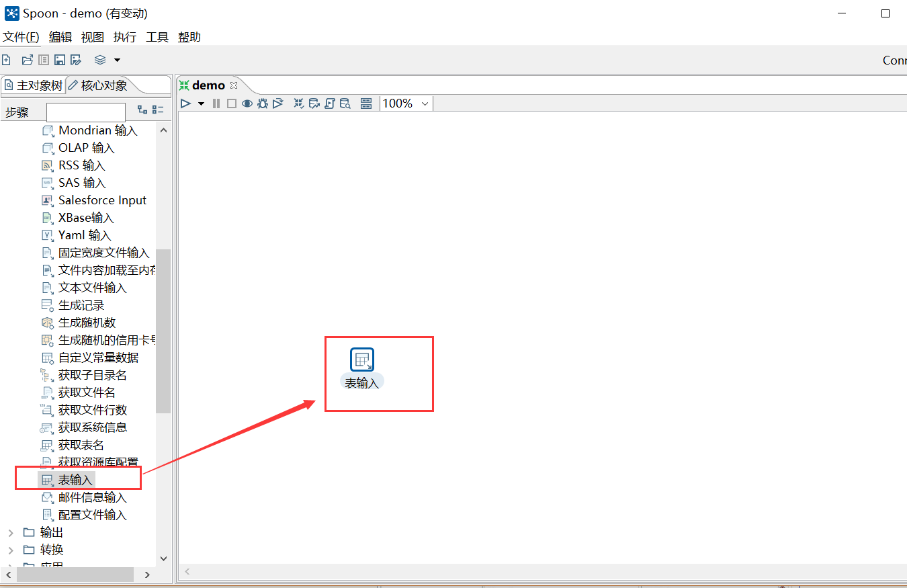
Task: Create a new file via toolbar icon
Action: pyautogui.click(x=6, y=60)
